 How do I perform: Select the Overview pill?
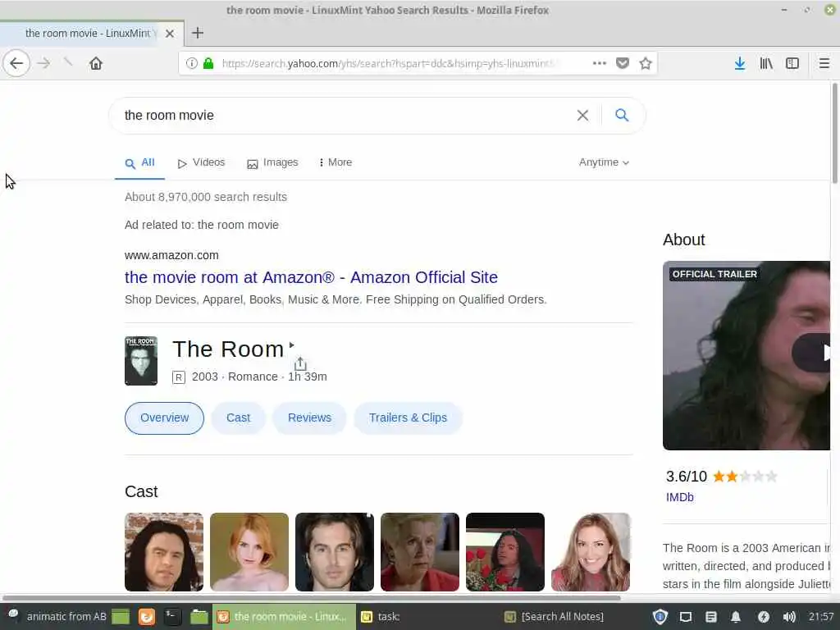164,418
